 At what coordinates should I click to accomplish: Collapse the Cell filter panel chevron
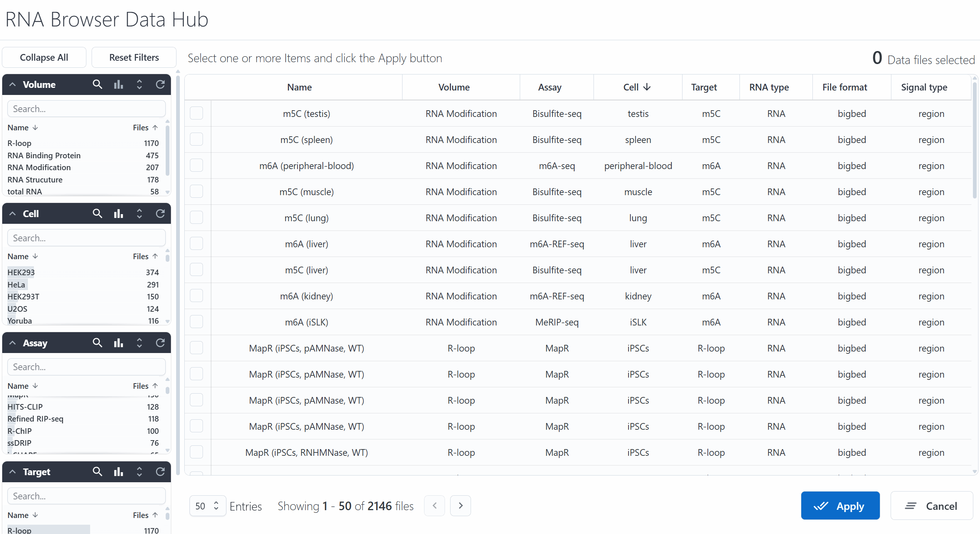click(13, 213)
